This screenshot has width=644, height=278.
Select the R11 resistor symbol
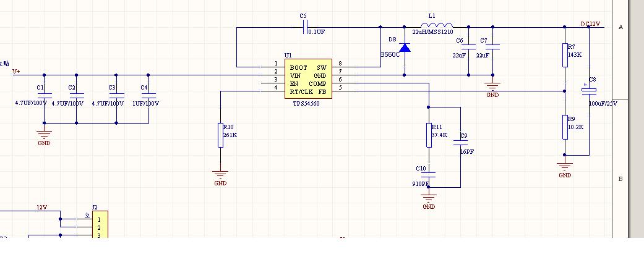(x=429, y=135)
